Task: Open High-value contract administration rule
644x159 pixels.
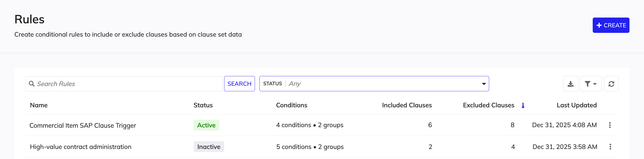Action: pyautogui.click(x=81, y=147)
